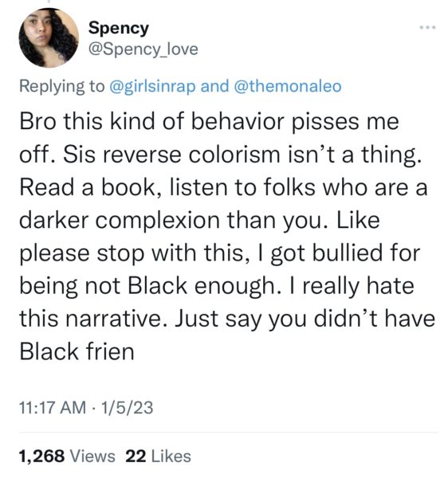Image resolution: width=448 pixels, height=478 pixels.
Task: Click the divider line above view counts
Action: click(x=229, y=433)
